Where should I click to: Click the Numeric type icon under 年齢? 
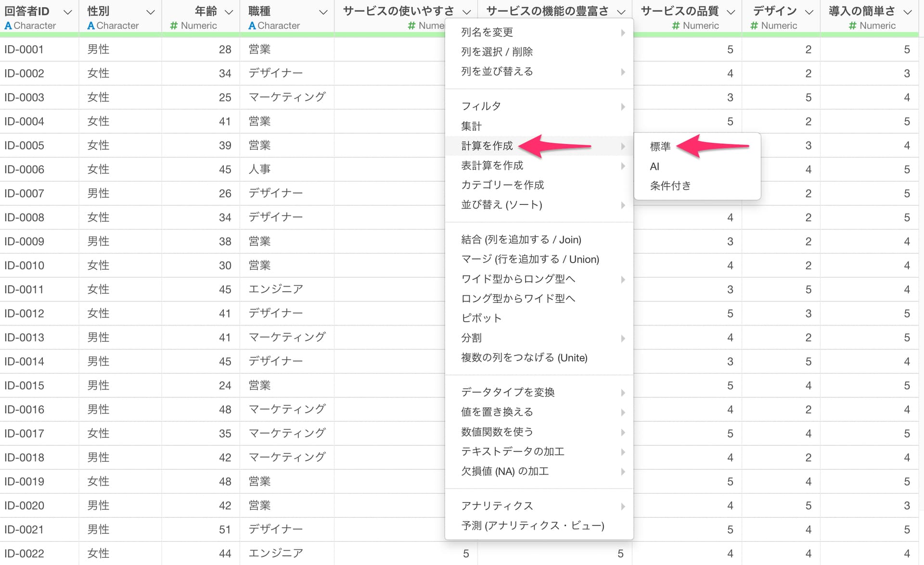[174, 26]
